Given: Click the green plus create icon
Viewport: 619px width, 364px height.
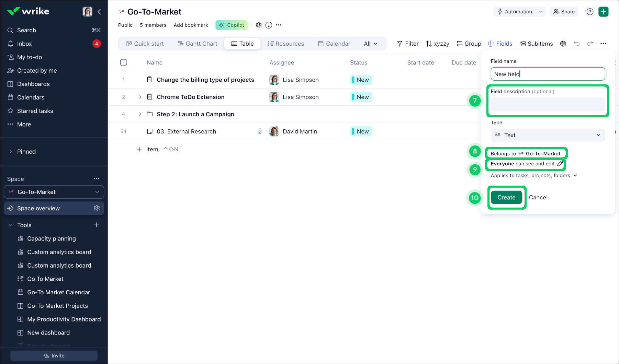Looking at the screenshot, I should click(603, 12).
